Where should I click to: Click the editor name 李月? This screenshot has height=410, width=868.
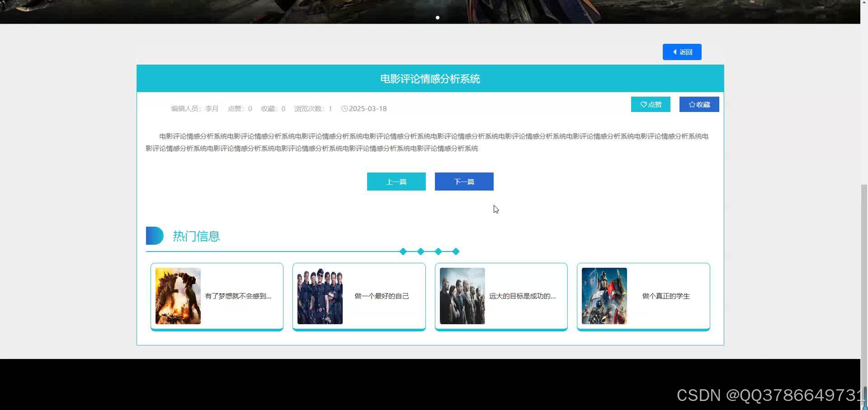point(211,108)
